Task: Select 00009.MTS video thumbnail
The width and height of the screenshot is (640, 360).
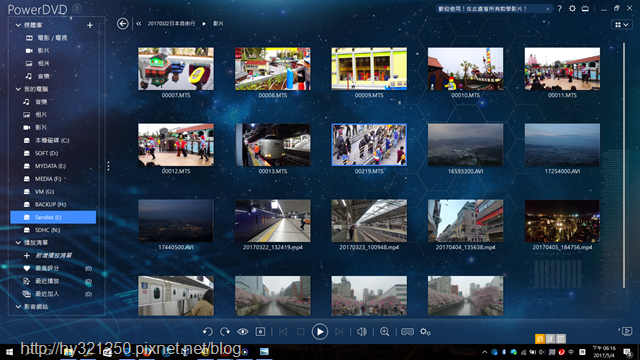Action: pyautogui.click(x=369, y=69)
